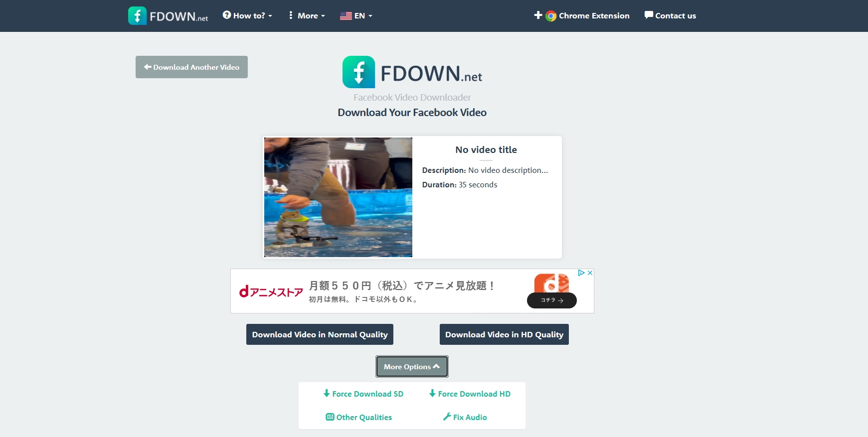Click the squirrel video thumbnail

[338, 197]
